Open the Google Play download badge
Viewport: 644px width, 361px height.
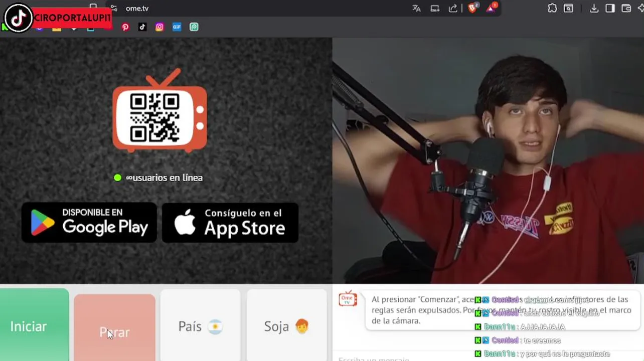tap(89, 223)
